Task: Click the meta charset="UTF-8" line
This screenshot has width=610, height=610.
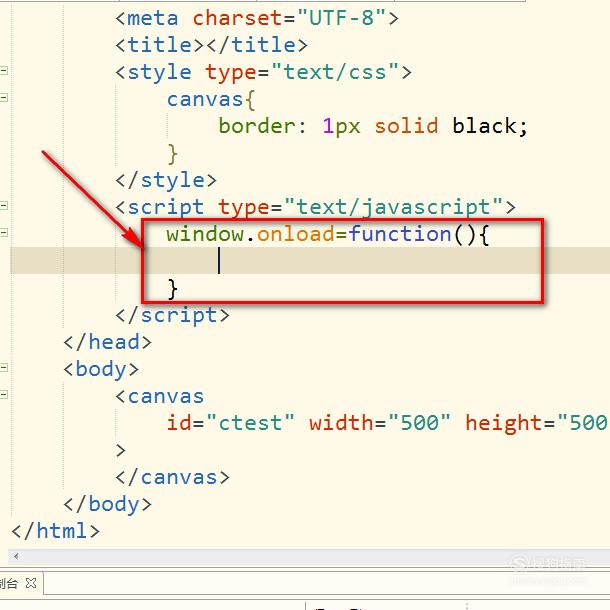Action: coord(257,18)
